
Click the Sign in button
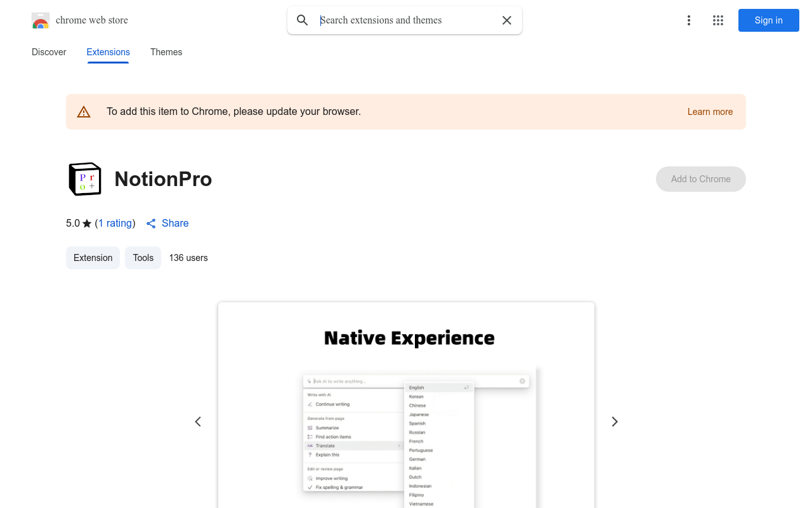(769, 20)
